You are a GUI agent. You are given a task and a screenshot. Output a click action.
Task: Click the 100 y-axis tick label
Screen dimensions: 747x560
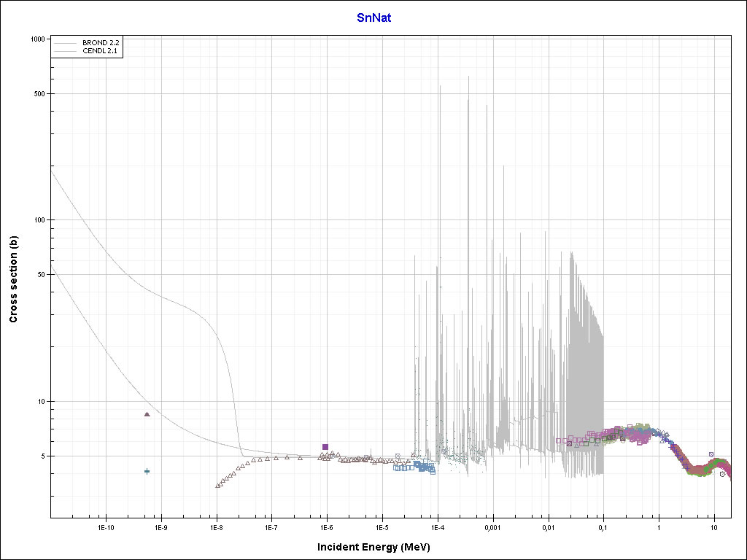(x=40, y=220)
